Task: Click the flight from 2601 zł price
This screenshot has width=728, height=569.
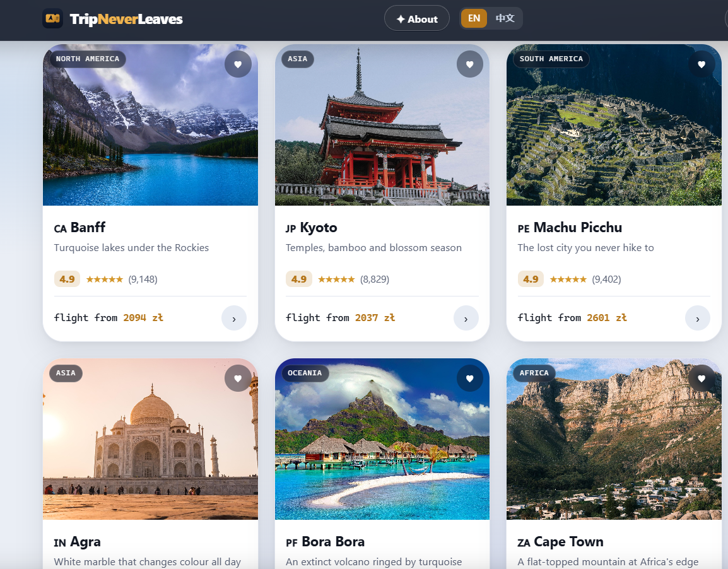Action: tap(572, 318)
